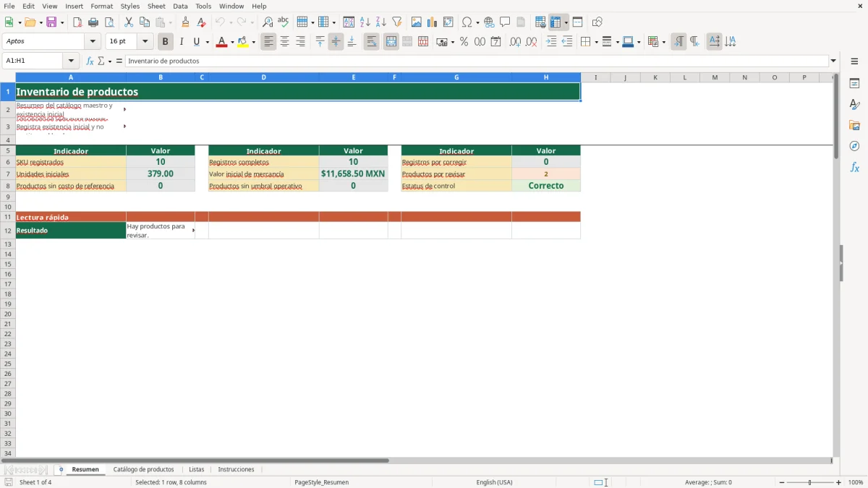This screenshot has height=488, width=868.
Task: Decrease indent
Action: [567, 42]
